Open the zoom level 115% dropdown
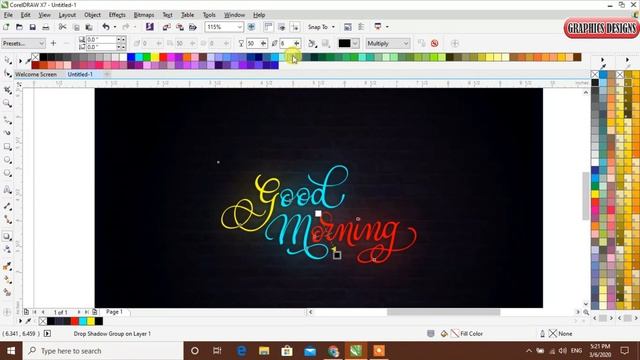 click(240, 27)
